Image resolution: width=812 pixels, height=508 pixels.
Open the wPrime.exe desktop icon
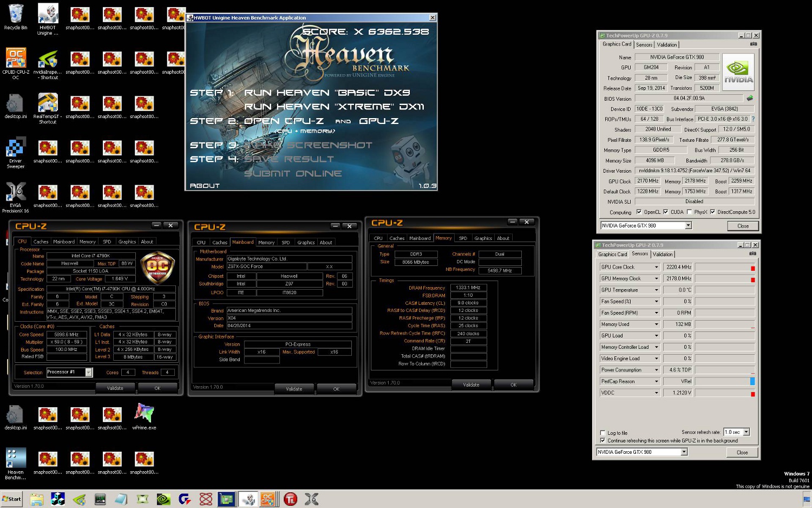(x=144, y=416)
